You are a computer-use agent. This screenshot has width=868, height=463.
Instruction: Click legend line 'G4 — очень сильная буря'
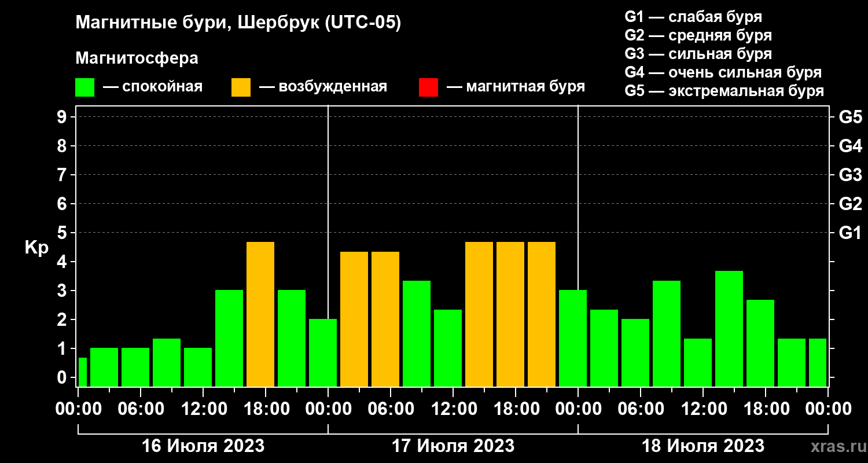(723, 72)
